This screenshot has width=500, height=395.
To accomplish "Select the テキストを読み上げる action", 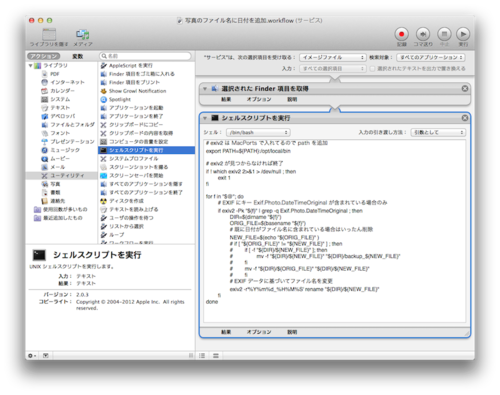I will click(x=134, y=209).
